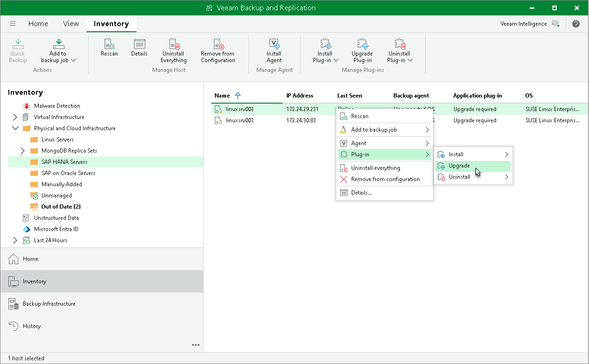The width and height of the screenshot is (589, 364).
Task: Select the Unmanaged folder
Action: coord(57,196)
